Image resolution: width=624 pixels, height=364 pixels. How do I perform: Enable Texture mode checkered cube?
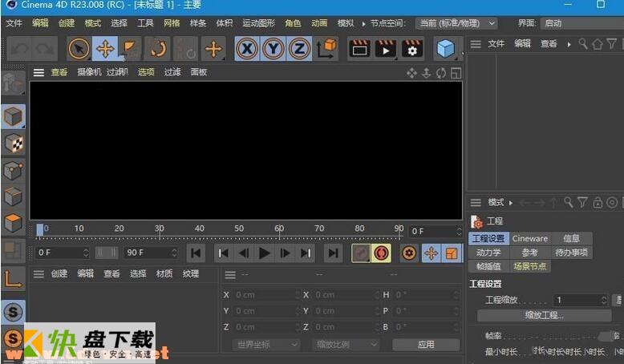tap(13, 144)
